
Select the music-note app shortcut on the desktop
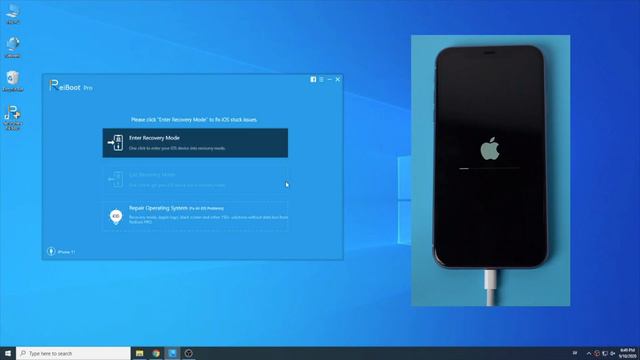coord(13,118)
